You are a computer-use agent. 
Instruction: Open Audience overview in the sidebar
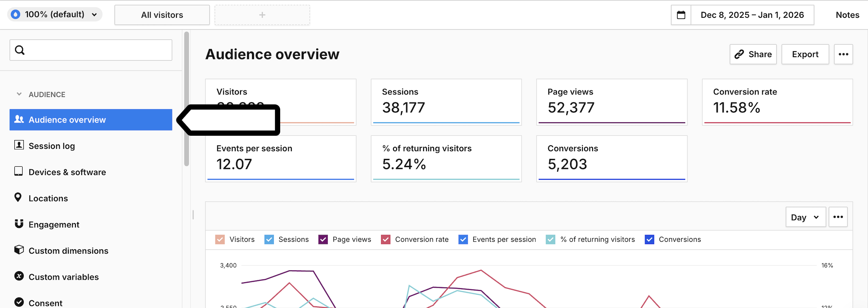click(x=91, y=119)
